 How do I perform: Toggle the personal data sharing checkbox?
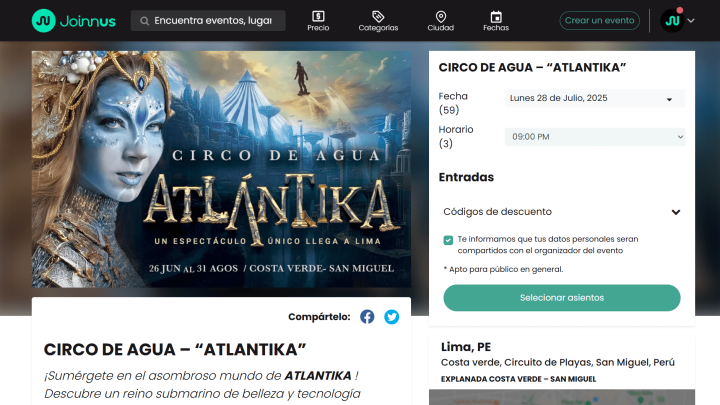(x=448, y=240)
